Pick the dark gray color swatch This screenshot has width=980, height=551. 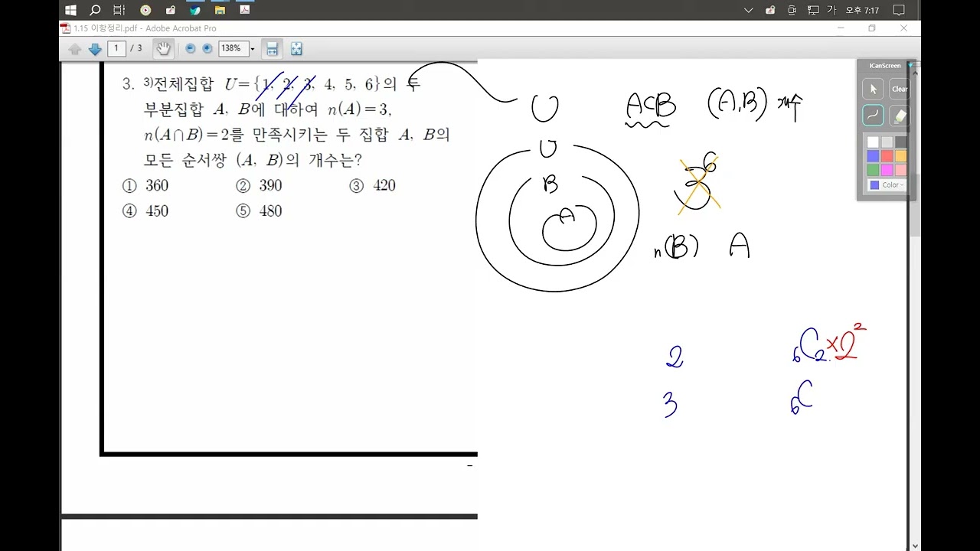point(900,142)
